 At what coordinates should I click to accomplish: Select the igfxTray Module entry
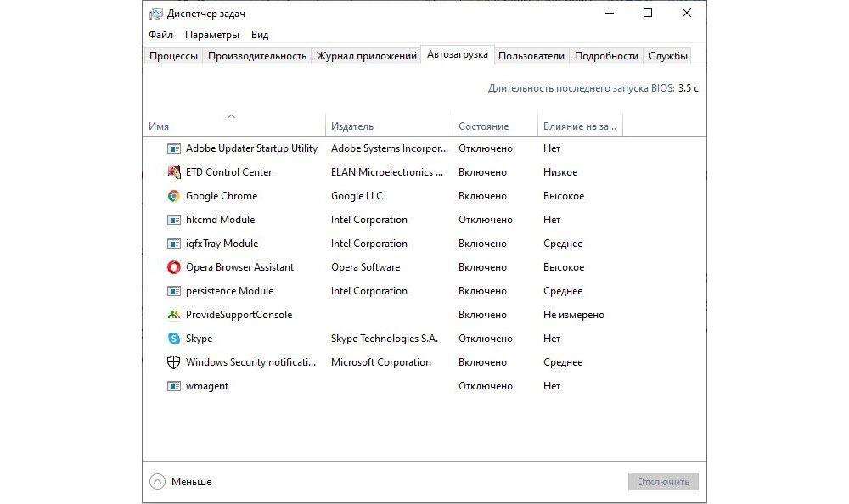[x=222, y=244]
